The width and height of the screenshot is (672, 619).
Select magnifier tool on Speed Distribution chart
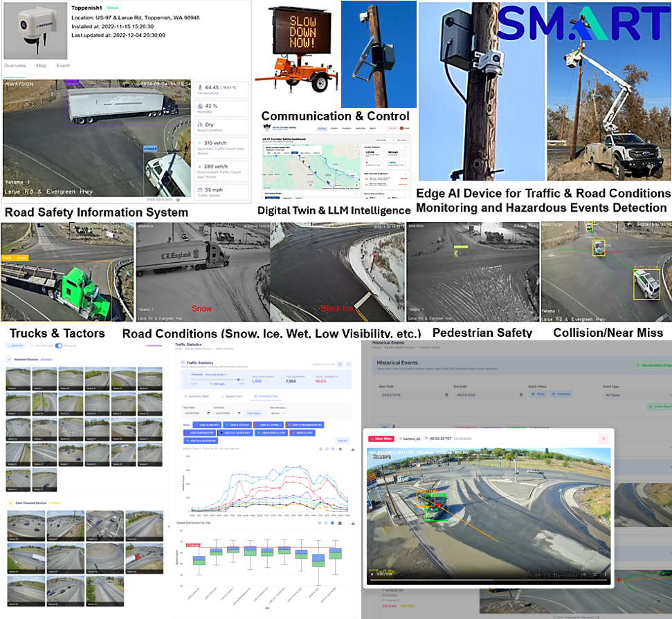point(333,523)
